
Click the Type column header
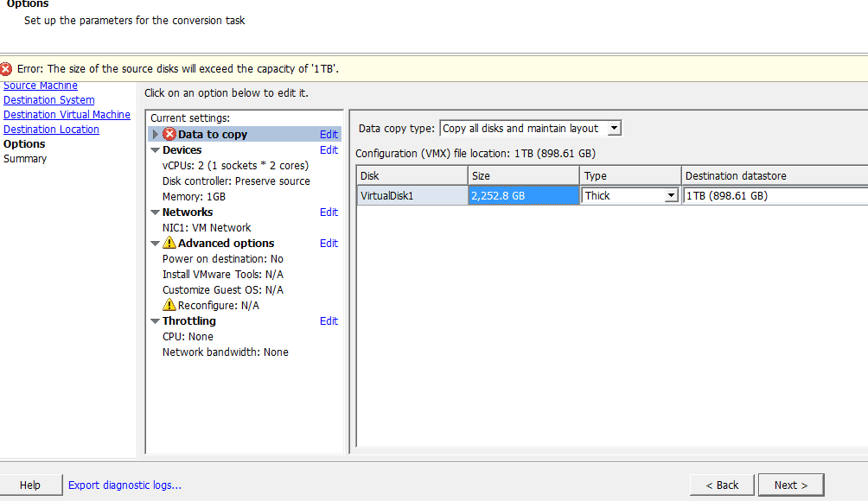[x=630, y=176]
